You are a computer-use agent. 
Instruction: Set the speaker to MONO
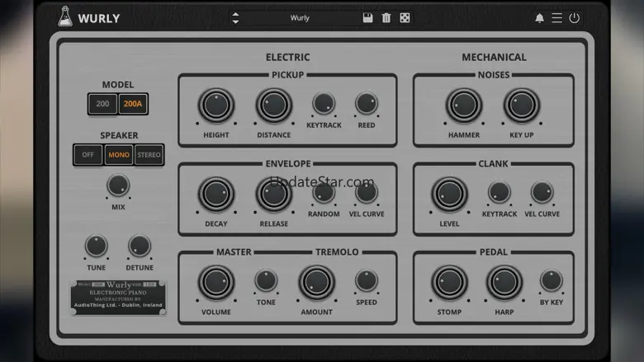pyautogui.click(x=119, y=154)
